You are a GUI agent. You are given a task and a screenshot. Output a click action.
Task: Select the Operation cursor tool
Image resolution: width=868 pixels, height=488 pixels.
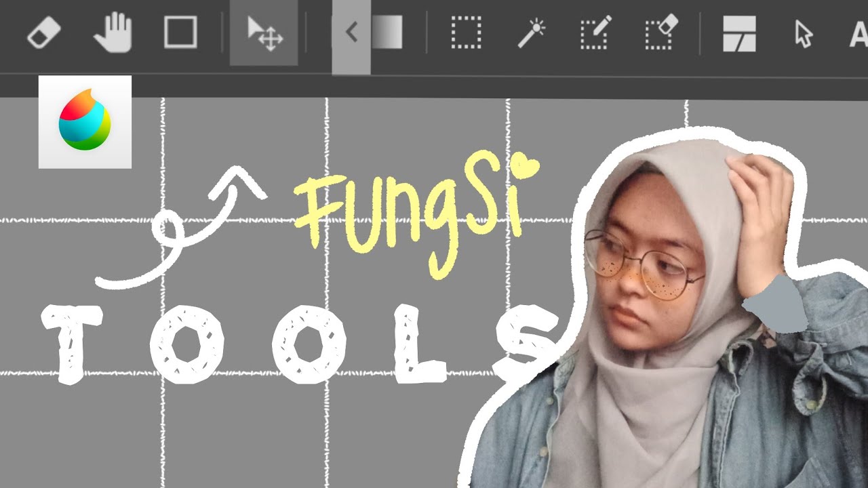804,33
